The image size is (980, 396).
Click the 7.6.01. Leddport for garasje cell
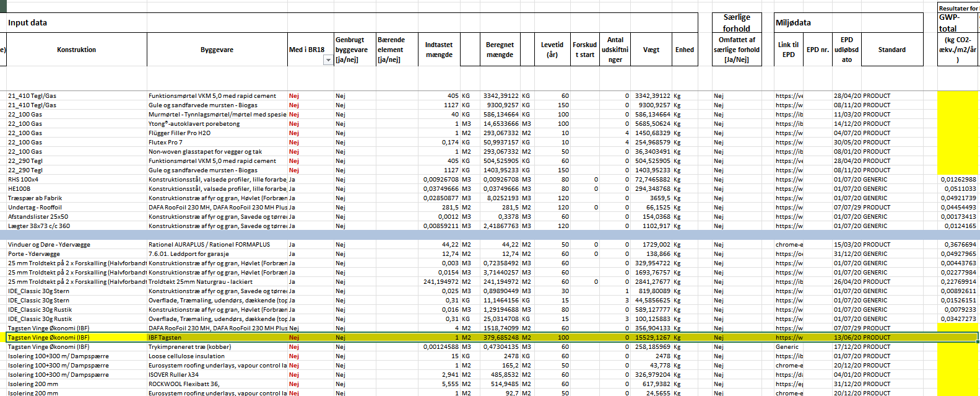[217, 254]
